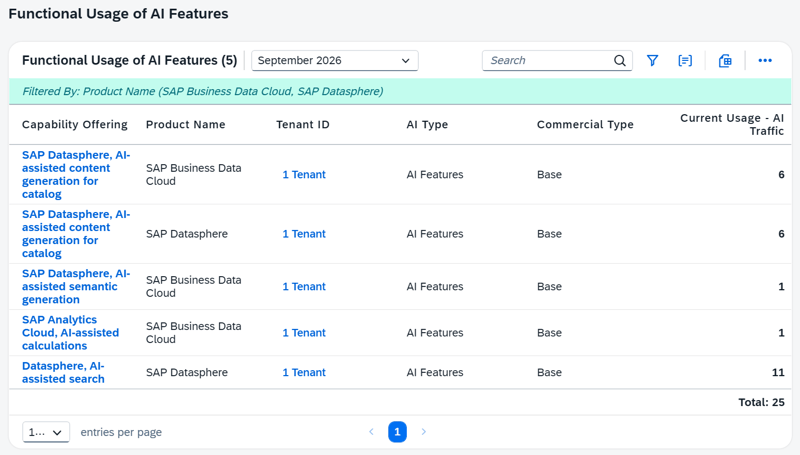Open AI-assisted semantic generation link
800x455 pixels.
point(76,287)
